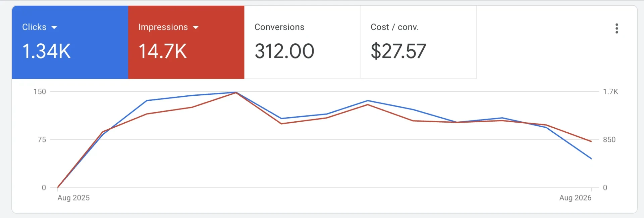Image resolution: width=644 pixels, height=218 pixels.
Task: Select the blue Clicks scorecard
Action: 70,42
